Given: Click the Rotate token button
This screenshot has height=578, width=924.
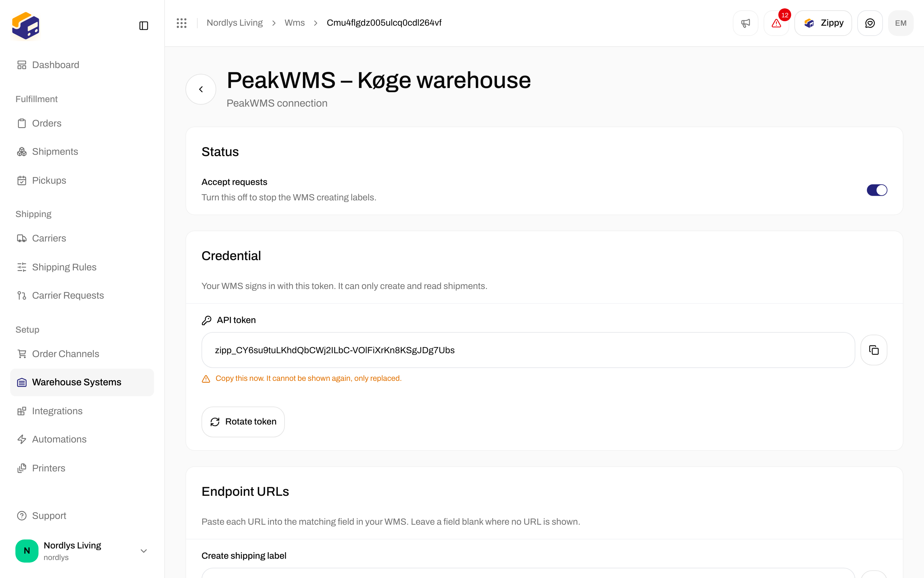Looking at the screenshot, I should (x=243, y=422).
